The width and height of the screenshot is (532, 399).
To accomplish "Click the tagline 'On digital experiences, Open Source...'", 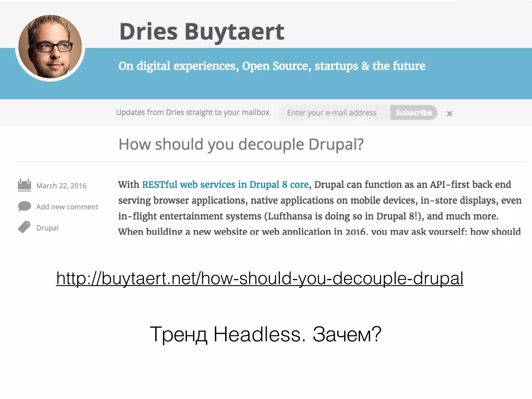I will [272, 66].
